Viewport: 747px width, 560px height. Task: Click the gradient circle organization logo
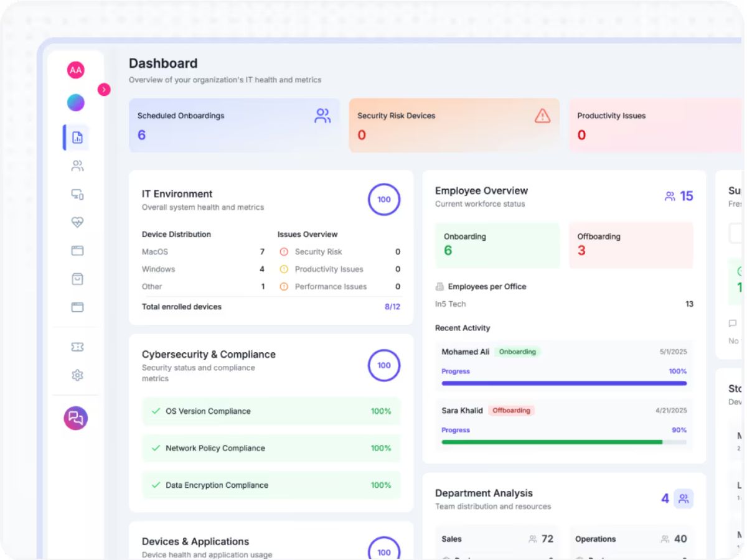click(76, 103)
